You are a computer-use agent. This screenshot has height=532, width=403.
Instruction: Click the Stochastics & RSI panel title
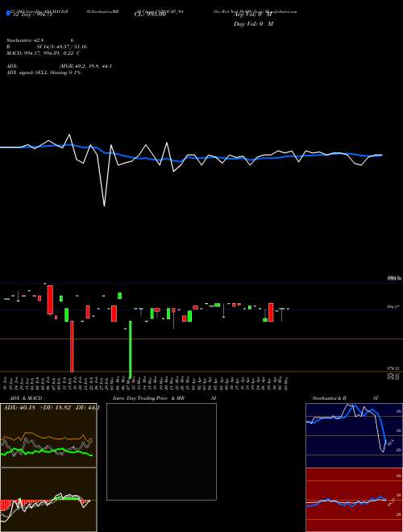click(x=345, y=398)
